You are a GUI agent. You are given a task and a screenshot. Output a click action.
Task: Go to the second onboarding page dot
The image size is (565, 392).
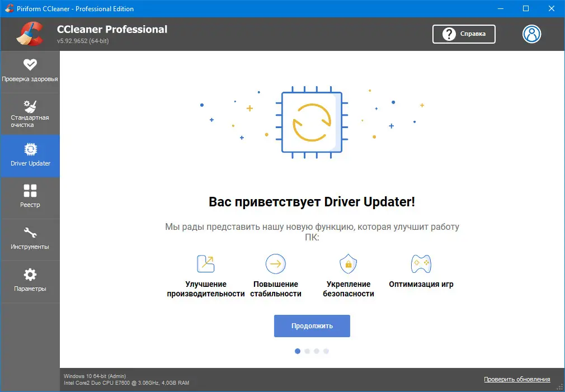307,351
